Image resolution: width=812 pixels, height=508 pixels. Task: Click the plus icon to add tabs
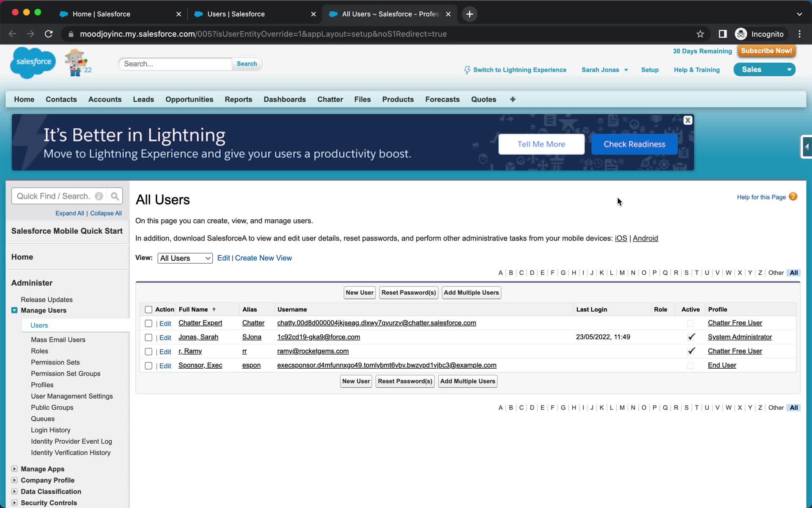[x=513, y=99]
